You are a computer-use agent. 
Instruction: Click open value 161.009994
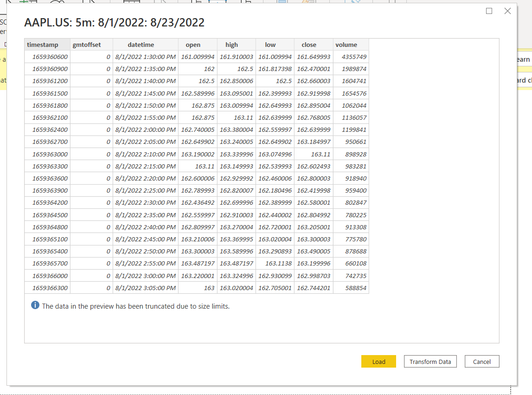(198, 57)
